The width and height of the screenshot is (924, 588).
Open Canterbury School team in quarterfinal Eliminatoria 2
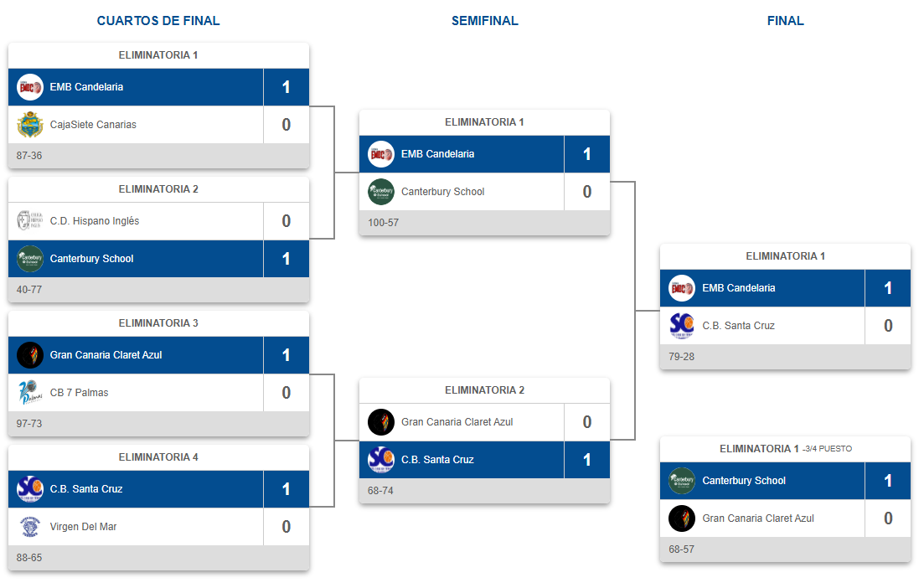(x=91, y=259)
